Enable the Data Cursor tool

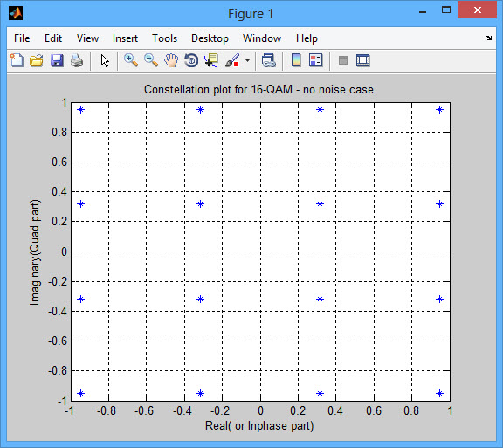tap(211, 60)
